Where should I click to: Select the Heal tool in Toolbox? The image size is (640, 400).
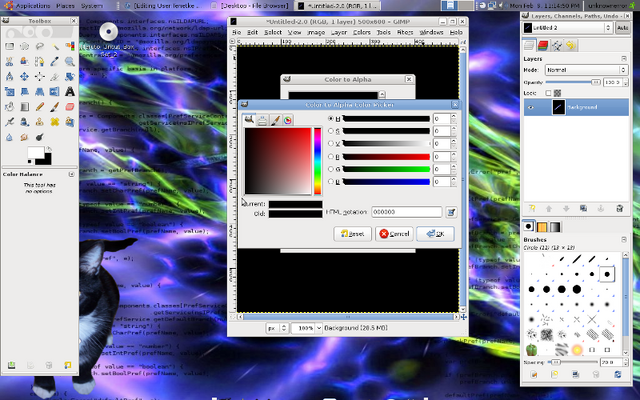55,122
